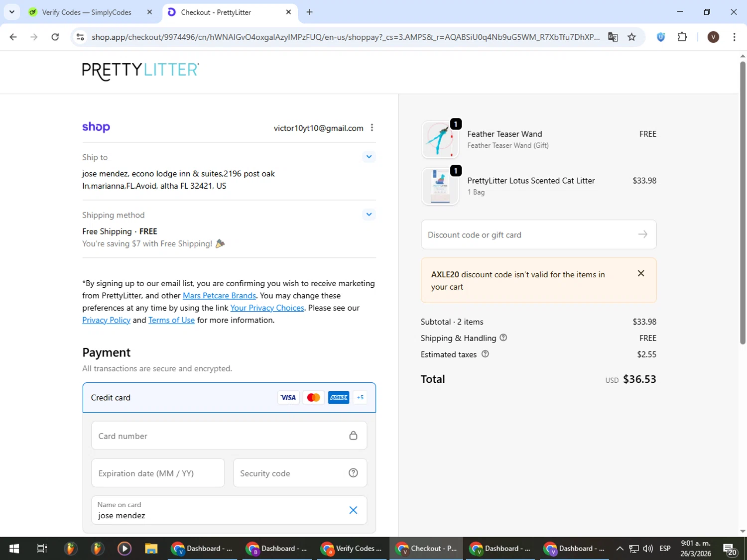Click the address bar URL
747x560 pixels.
[x=346, y=37]
